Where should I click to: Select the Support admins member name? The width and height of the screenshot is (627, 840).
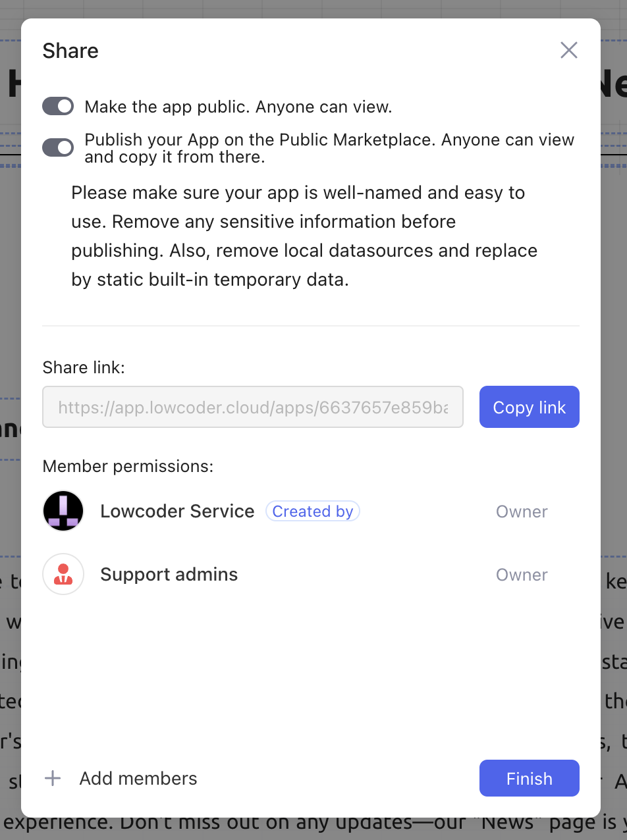point(169,575)
